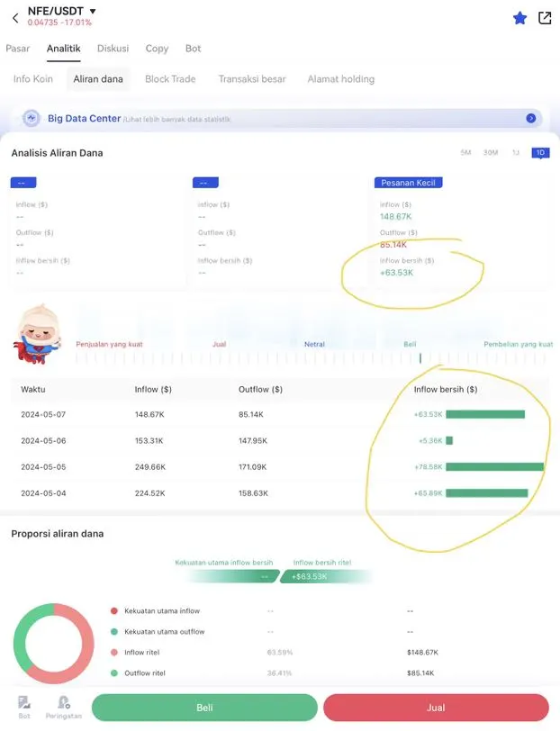Go back using the left arrow
This screenshot has width=560, height=731.
15,18
